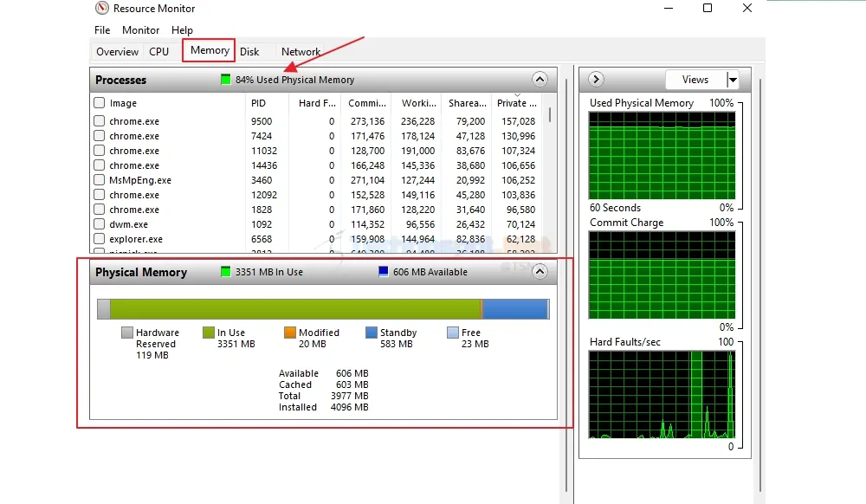Image resolution: width=866 pixels, height=504 pixels.
Task: Minimize the Resource Monitor window
Action: pos(669,8)
